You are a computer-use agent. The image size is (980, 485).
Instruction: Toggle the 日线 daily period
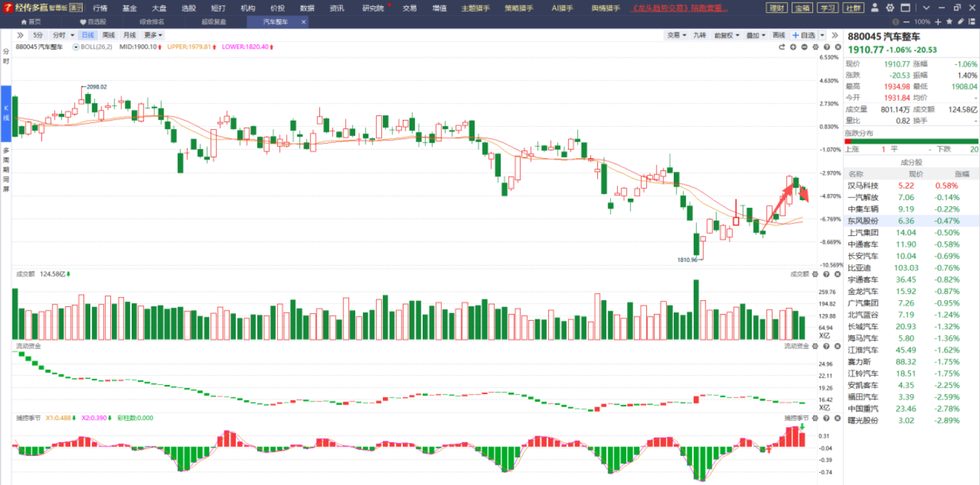[x=88, y=35]
